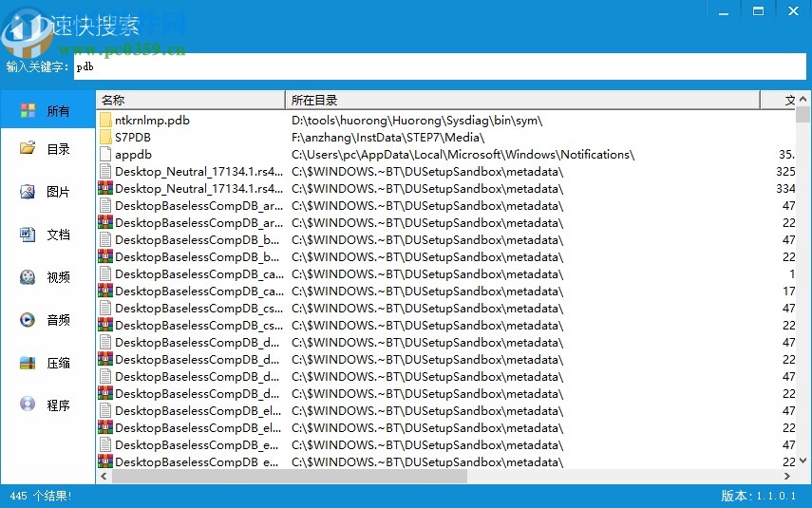Screen dimensions: 812x508
Task: Select the 视频 video filter icon
Action: (x=28, y=277)
